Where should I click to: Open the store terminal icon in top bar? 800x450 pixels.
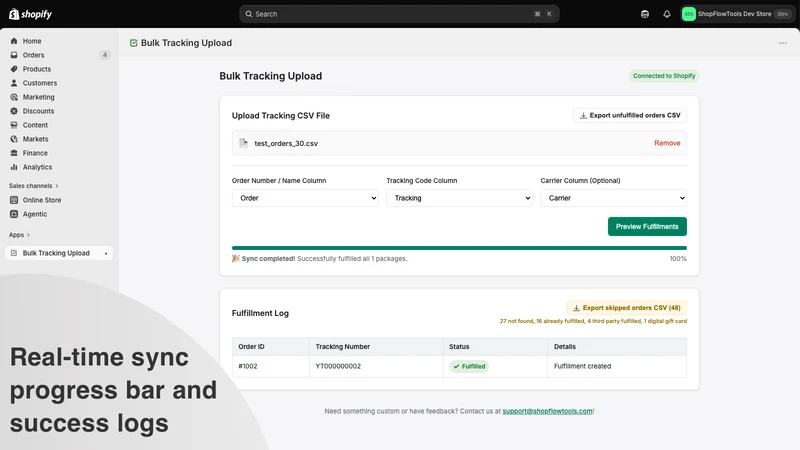click(x=645, y=14)
